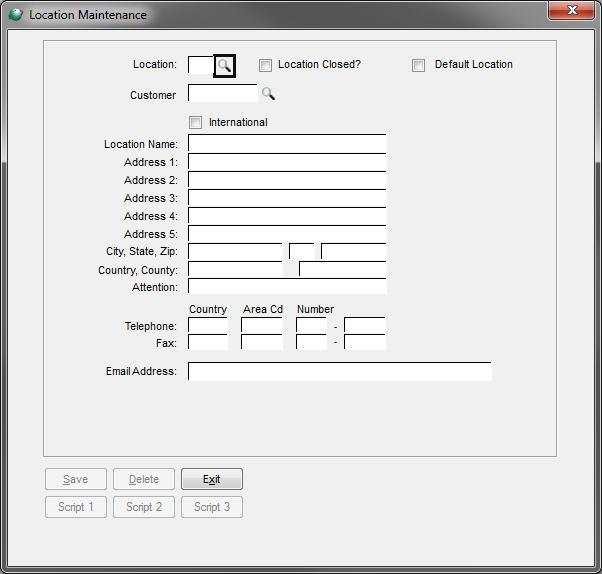Select the Address 4 field
The height and width of the screenshot is (574, 602).
[x=287, y=216]
